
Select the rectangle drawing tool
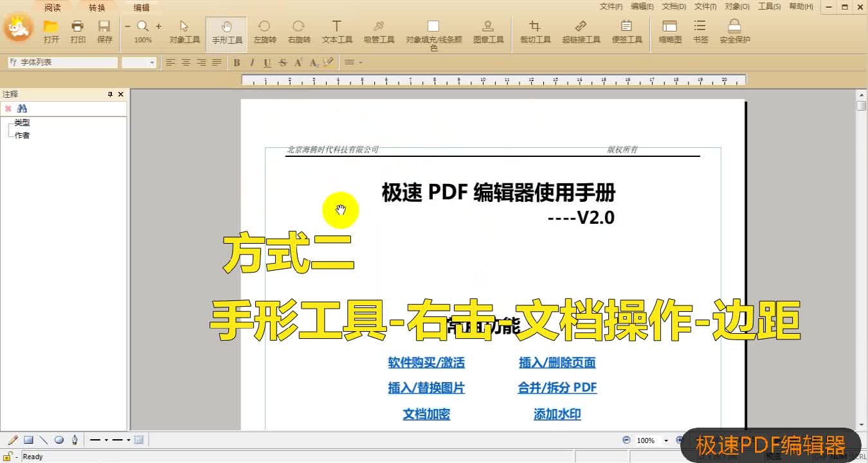[28, 440]
